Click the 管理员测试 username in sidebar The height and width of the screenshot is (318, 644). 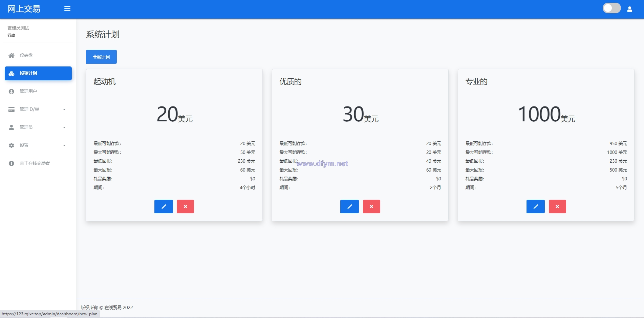tap(18, 28)
